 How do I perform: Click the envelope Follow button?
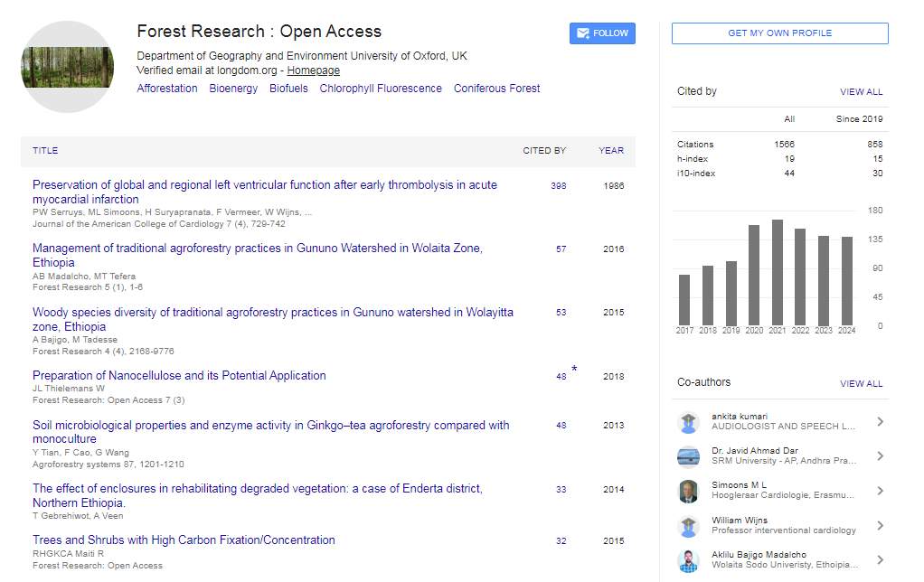click(602, 33)
